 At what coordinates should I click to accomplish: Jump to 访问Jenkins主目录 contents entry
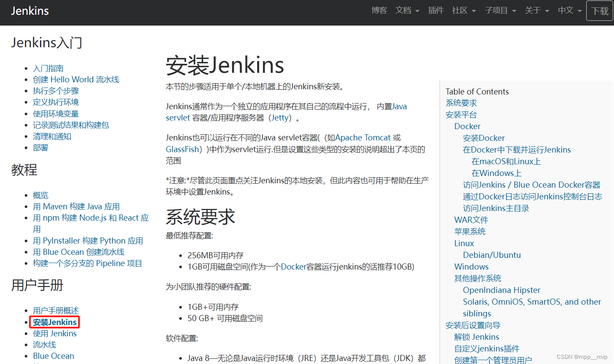pos(496,208)
